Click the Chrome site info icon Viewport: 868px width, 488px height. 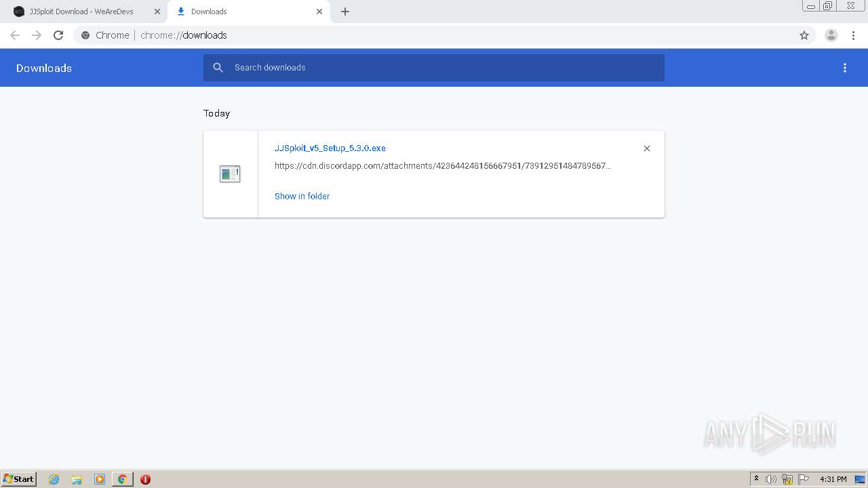click(x=85, y=35)
